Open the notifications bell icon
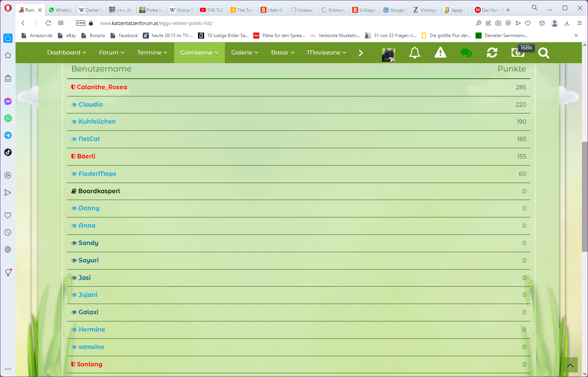588x377 pixels. pos(415,53)
